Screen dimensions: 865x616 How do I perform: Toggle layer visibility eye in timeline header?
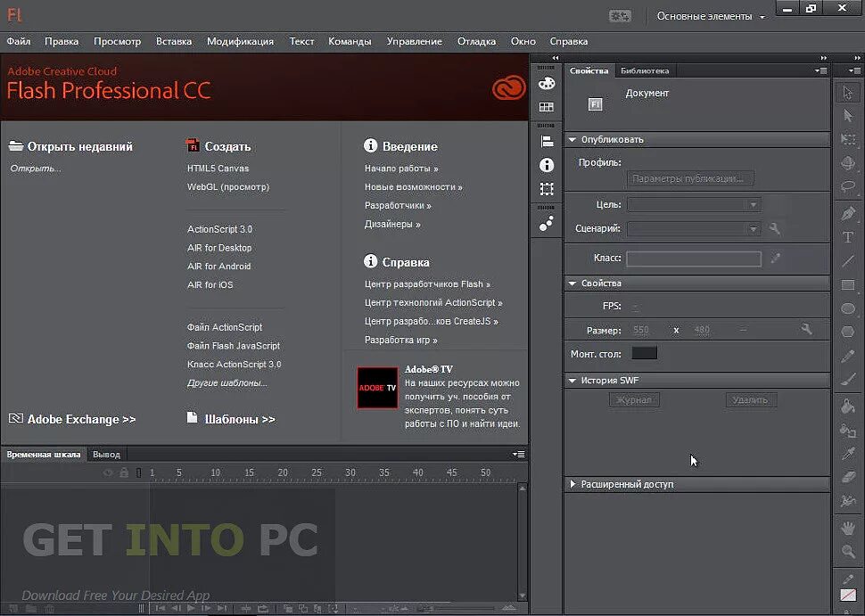108,472
